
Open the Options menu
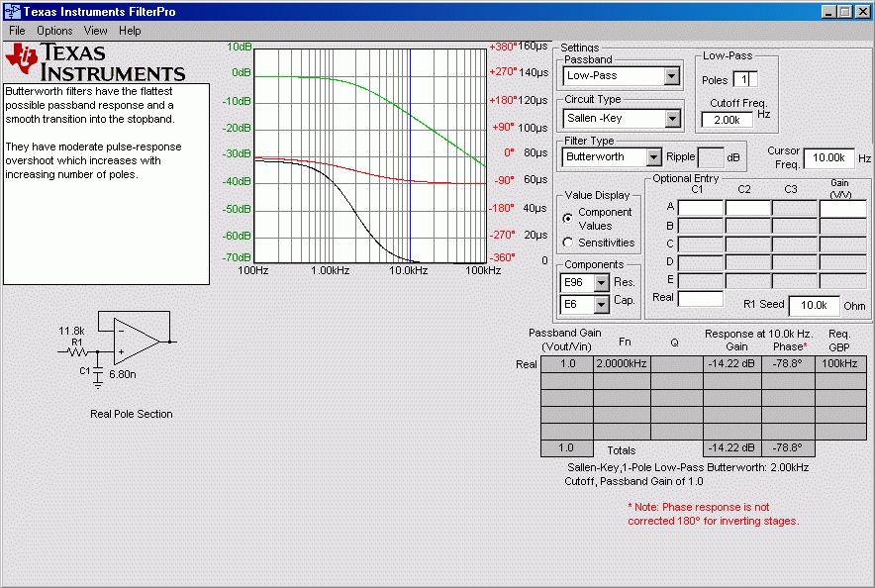click(54, 31)
